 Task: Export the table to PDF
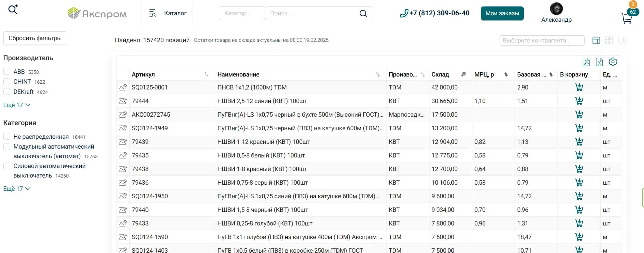point(586,62)
